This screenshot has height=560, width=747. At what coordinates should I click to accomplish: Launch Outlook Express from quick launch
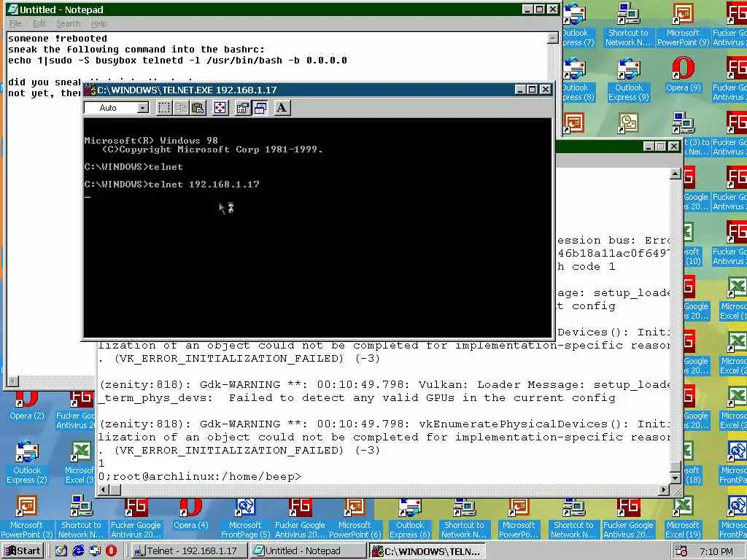95,551
